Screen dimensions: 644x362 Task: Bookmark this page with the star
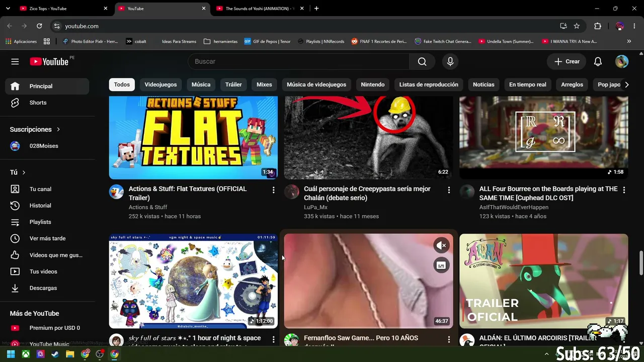coord(577,26)
